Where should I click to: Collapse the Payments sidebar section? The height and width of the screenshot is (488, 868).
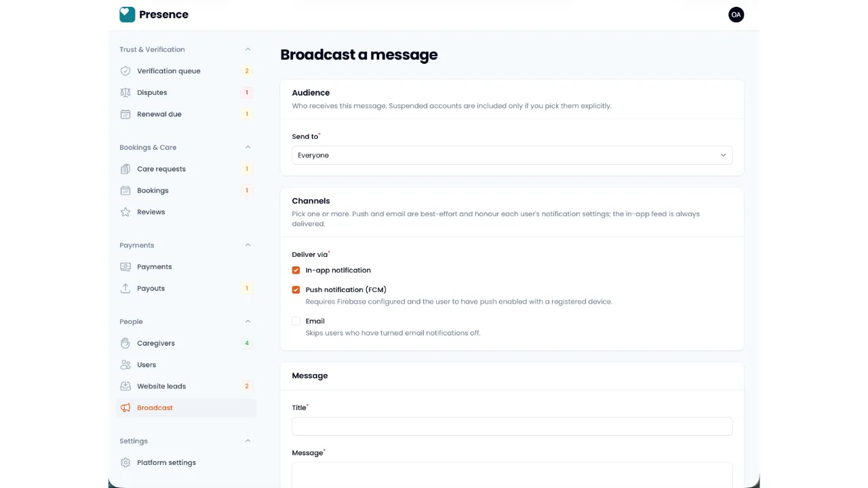click(x=248, y=245)
